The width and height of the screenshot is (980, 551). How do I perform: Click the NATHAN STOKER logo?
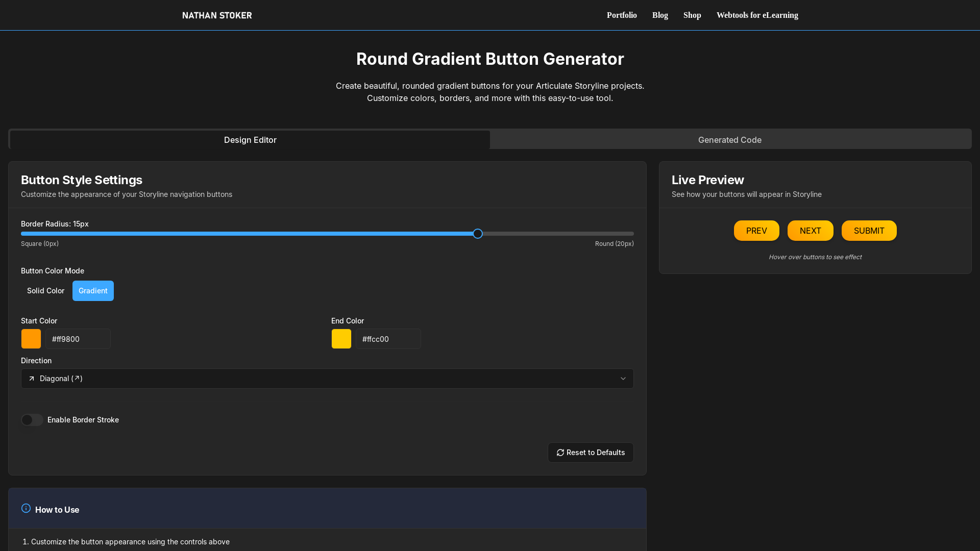[216, 15]
